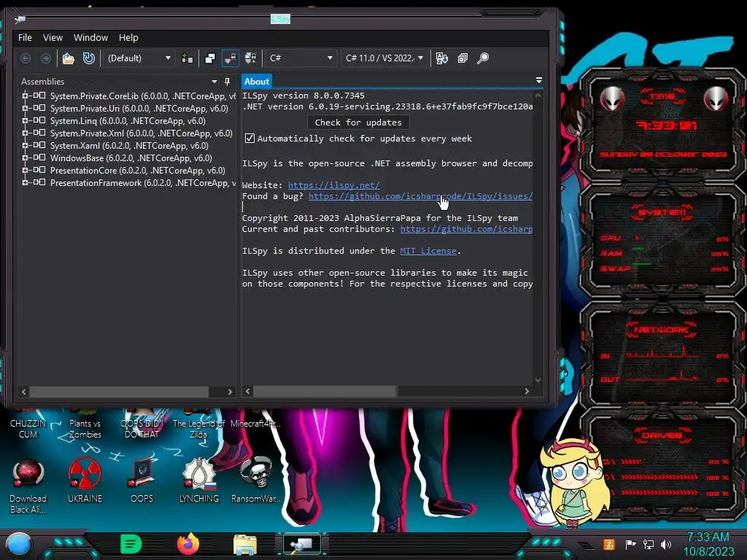Expand the System.Linq tree node
The height and width of the screenshot is (560, 747).
[x=25, y=120]
